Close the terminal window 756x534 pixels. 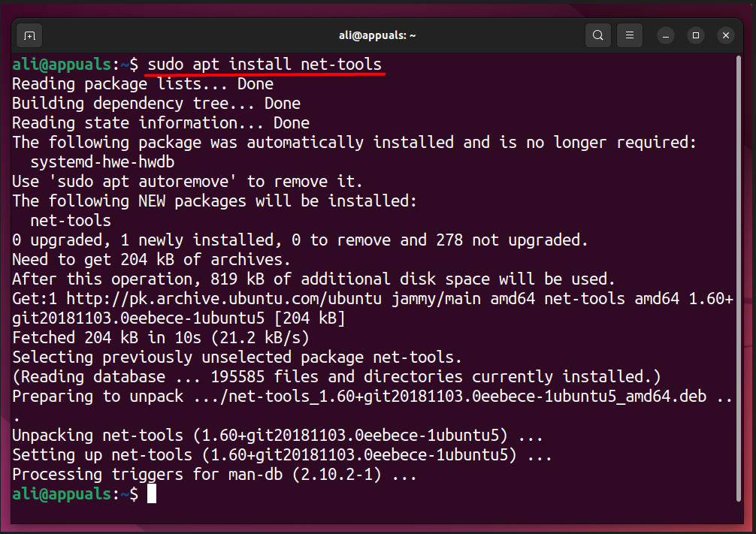[x=725, y=35]
